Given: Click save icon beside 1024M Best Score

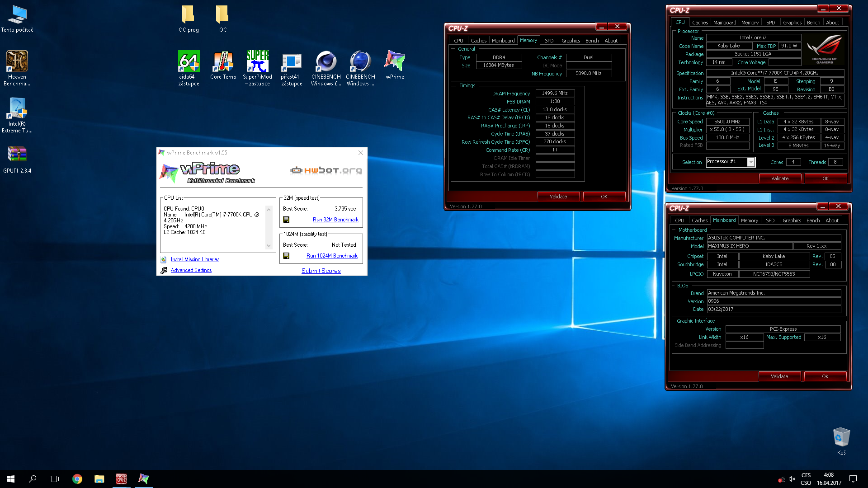Looking at the screenshot, I should (286, 256).
